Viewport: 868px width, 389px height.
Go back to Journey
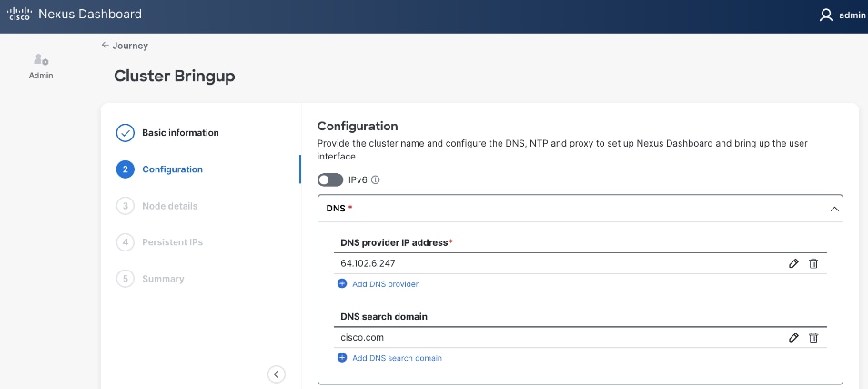click(125, 46)
